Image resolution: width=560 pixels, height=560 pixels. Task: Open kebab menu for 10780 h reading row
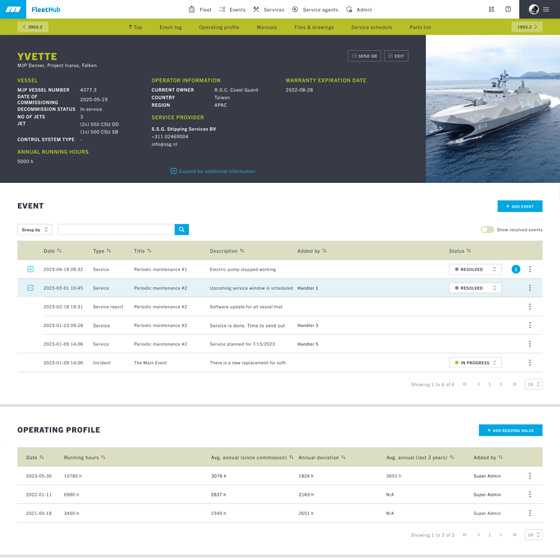click(x=530, y=476)
